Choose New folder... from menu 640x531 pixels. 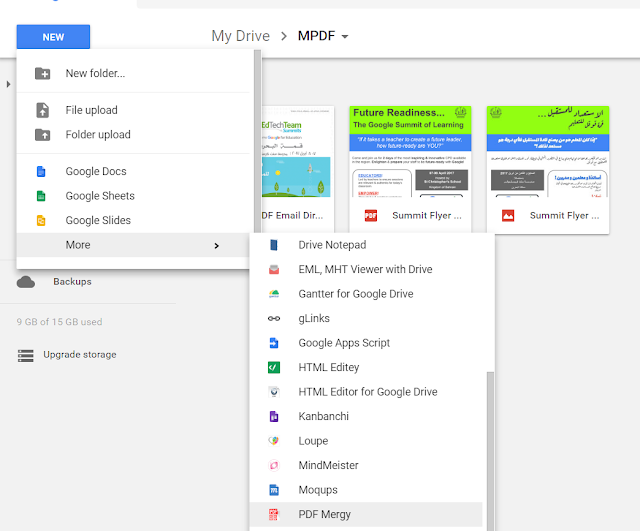133,73
